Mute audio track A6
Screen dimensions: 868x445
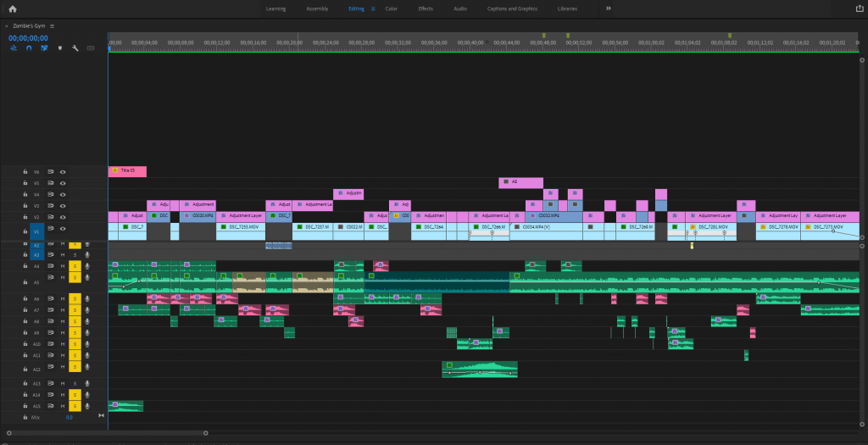click(63, 298)
